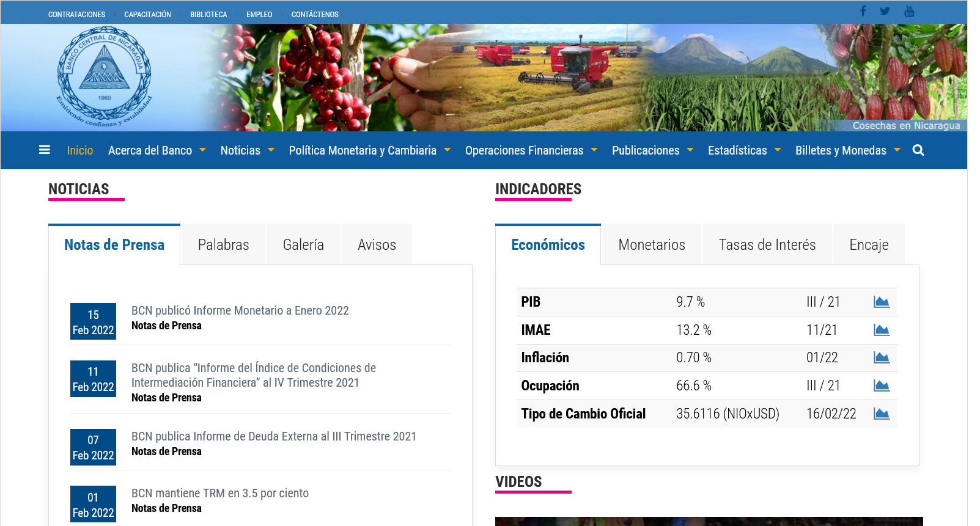Open BCN publicó Informe Monetario article

pos(240,310)
